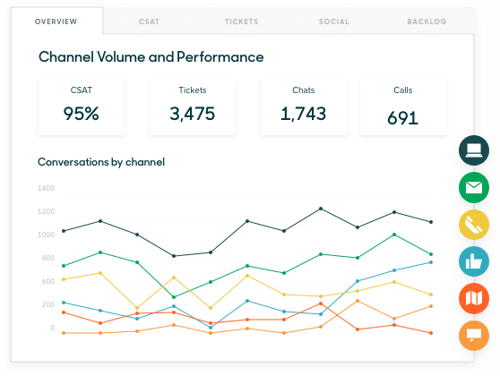
Task: Click the Chats 1,743 card
Action: [x=304, y=107]
